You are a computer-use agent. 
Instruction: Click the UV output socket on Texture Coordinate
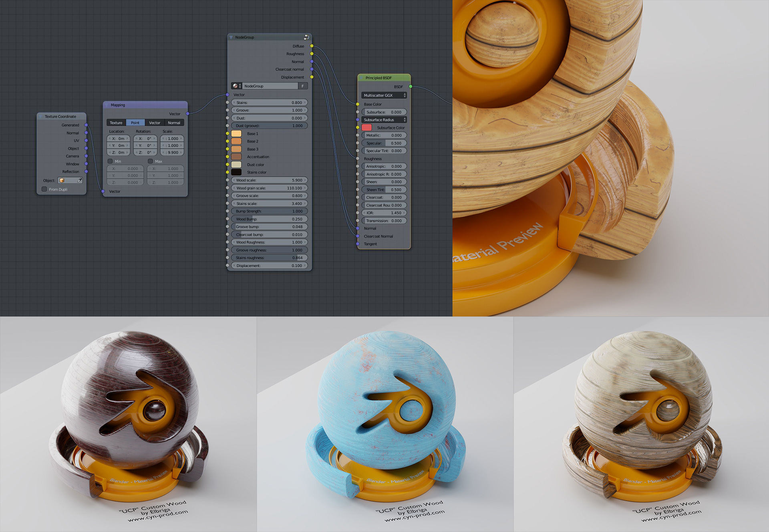pyautogui.click(x=86, y=141)
